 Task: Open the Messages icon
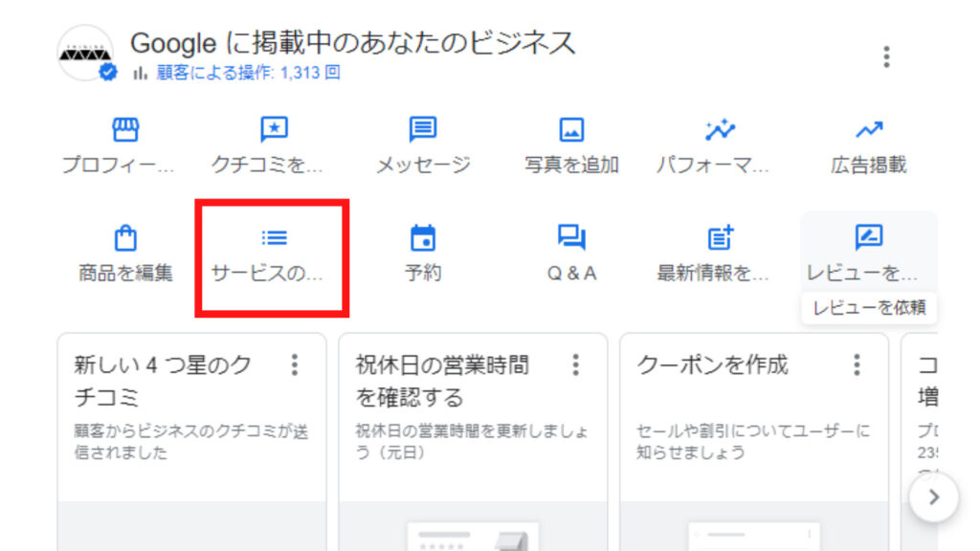(x=422, y=129)
